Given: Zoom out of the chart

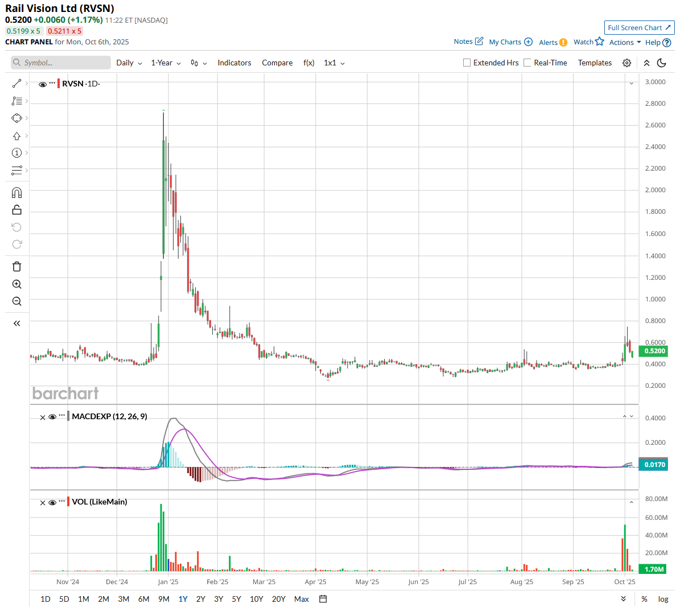Looking at the screenshot, I should point(17,301).
